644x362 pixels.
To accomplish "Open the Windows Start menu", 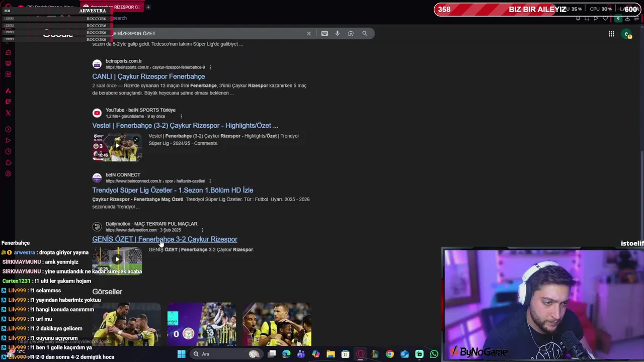I will (181, 354).
